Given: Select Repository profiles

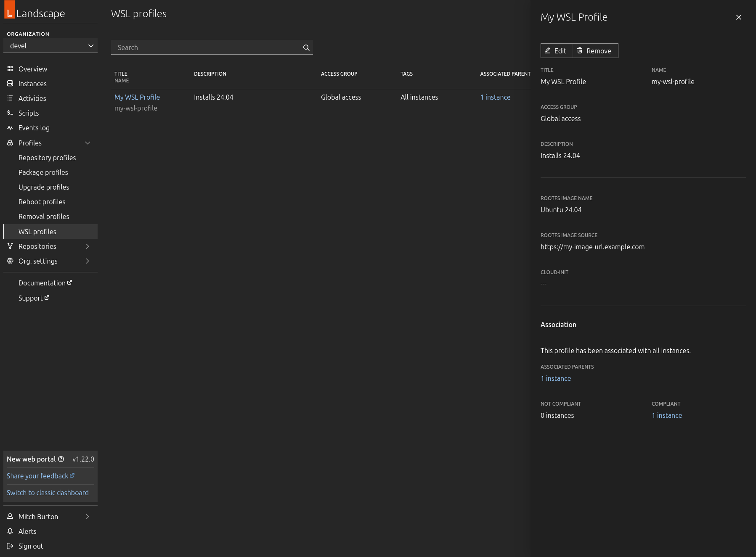Looking at the screenshot, I should click(47, 158).
